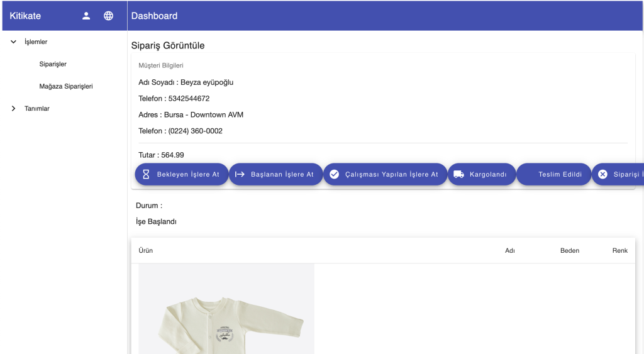Viewport: 644px width, 354px height.
Task: Click the Dashboard header title
Action: click(154, 16)
